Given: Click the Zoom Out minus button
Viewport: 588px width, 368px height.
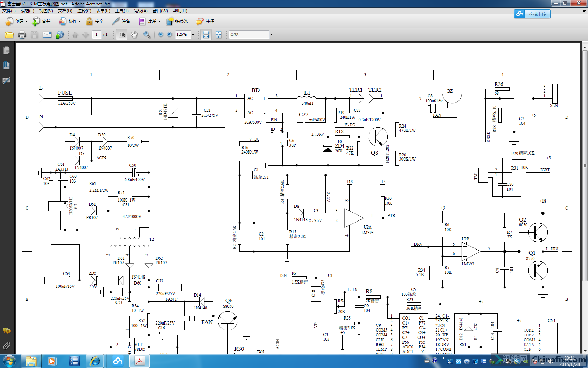Looking at the screenshot, I should coord(161,34).
